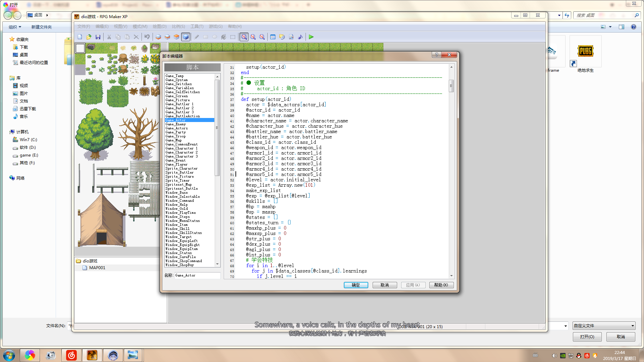Save the project with the floppy disk icon
Viewport: 644px width, 362px height.
coord(98,37)
